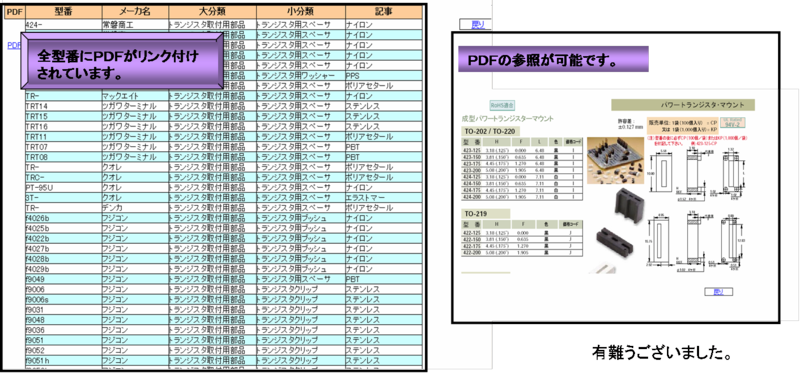Select model number TRT14
Screen dimensions: 800x373
[x=63, y=106]
